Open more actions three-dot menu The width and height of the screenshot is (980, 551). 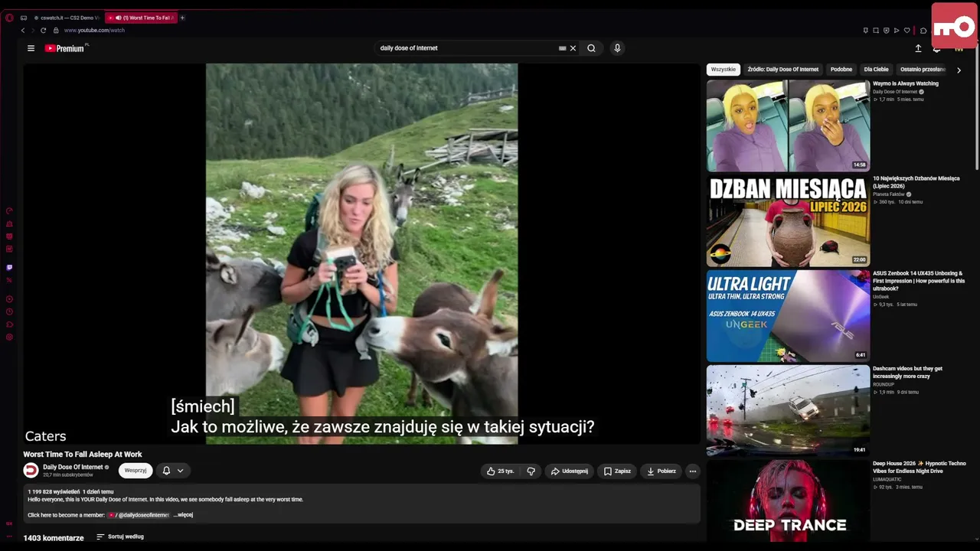[x=693, y=471]
